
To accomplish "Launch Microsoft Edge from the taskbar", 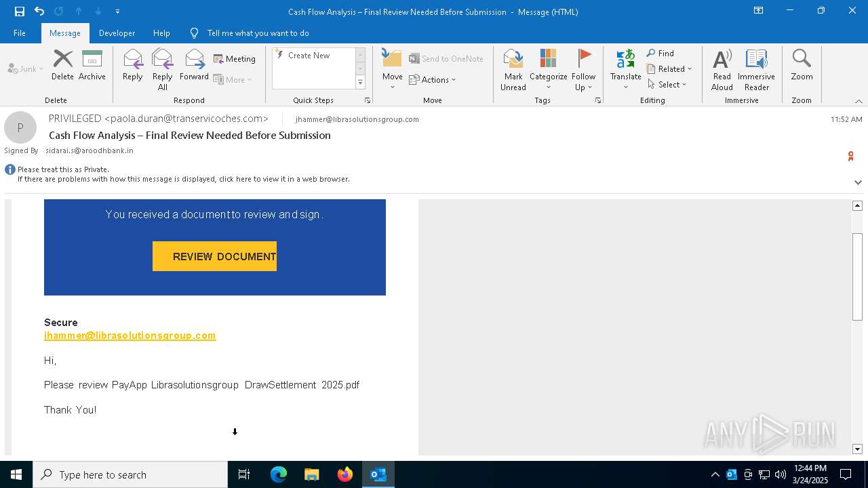I will [x=279, y=474].
